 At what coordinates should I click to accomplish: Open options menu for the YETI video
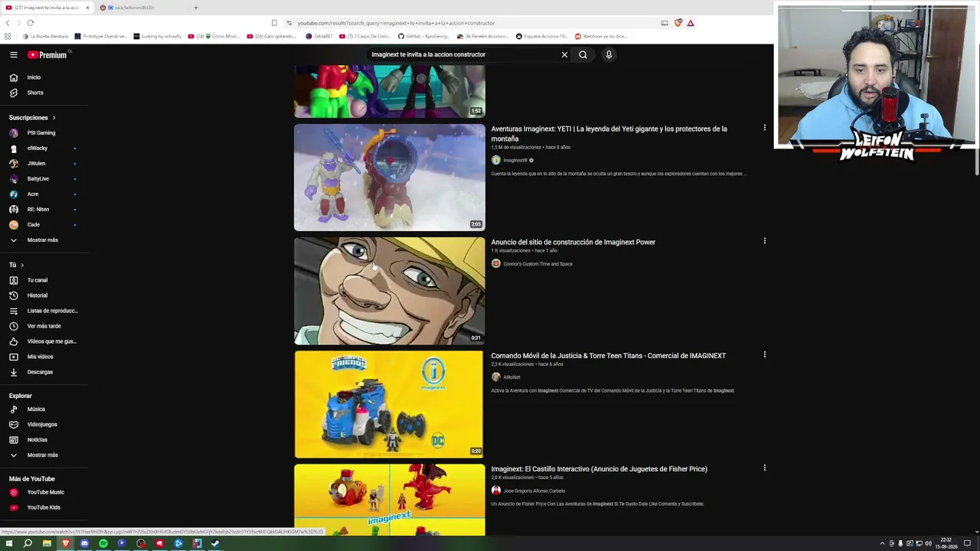point(764,128)
